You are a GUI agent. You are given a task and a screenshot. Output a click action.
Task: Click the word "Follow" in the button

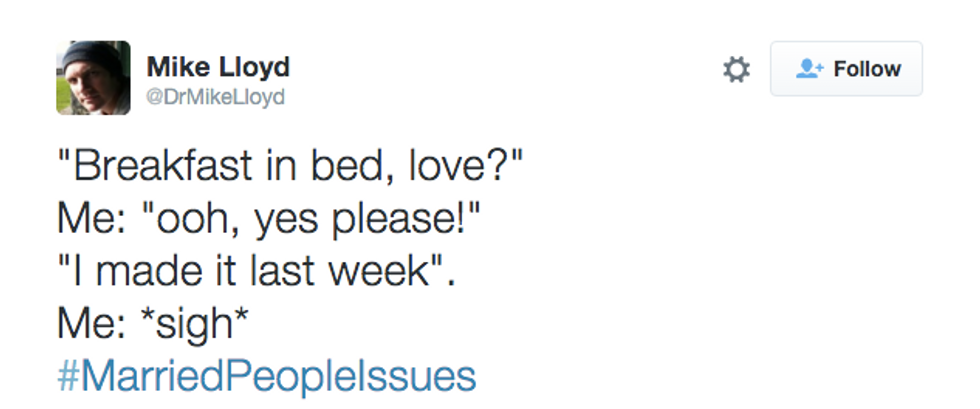click(867, 69)
